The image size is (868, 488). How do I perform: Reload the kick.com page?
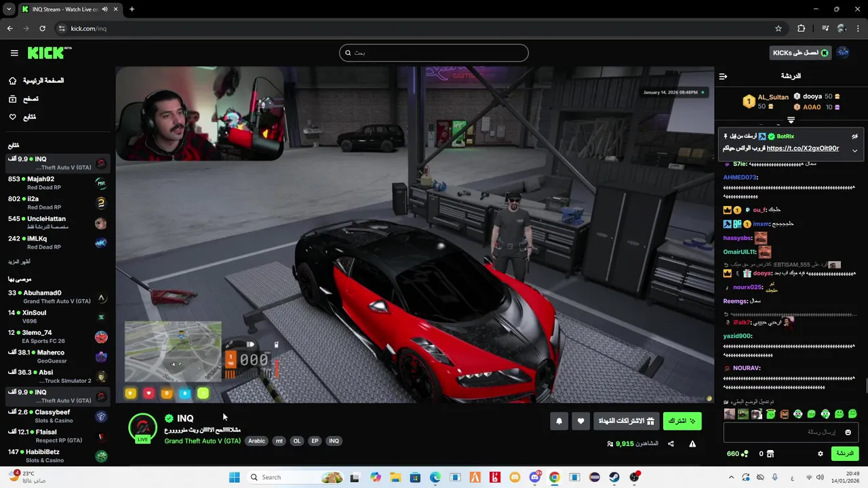[42, 28]
